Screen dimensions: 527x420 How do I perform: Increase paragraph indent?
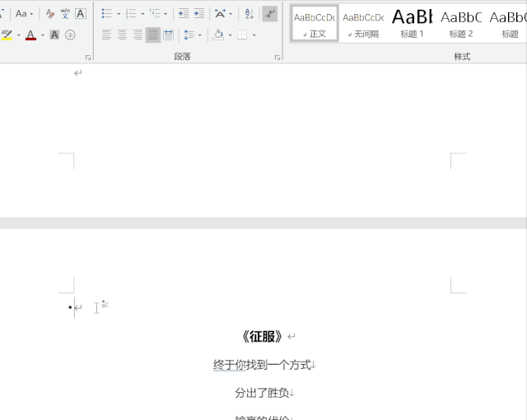pyautogui.click(x=198, y=14)
